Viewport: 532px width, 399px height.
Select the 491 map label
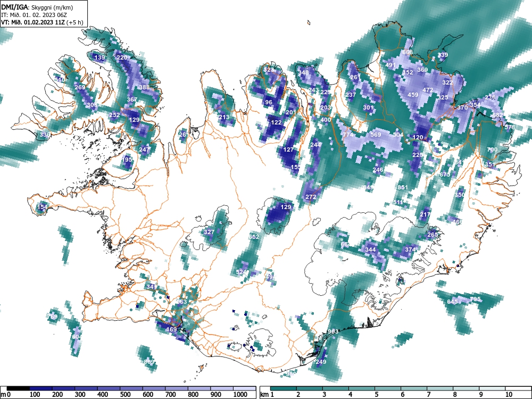[390, 65]
